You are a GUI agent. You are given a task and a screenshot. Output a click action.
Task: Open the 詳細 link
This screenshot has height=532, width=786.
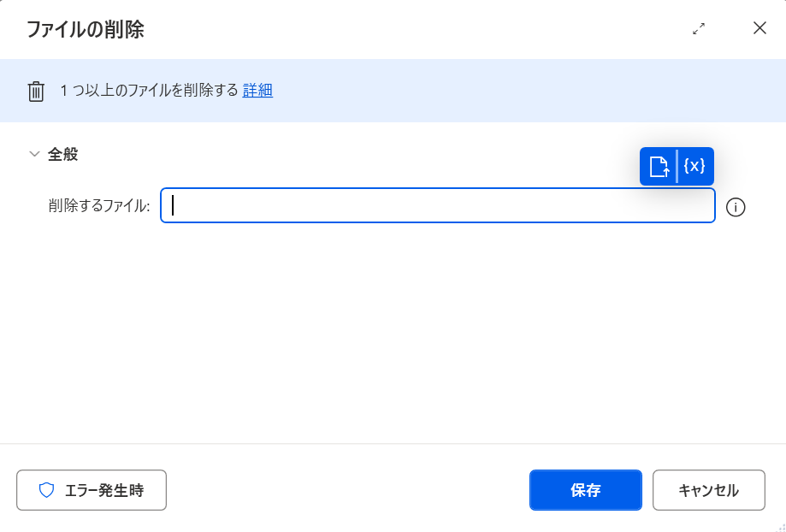[257, 91]
